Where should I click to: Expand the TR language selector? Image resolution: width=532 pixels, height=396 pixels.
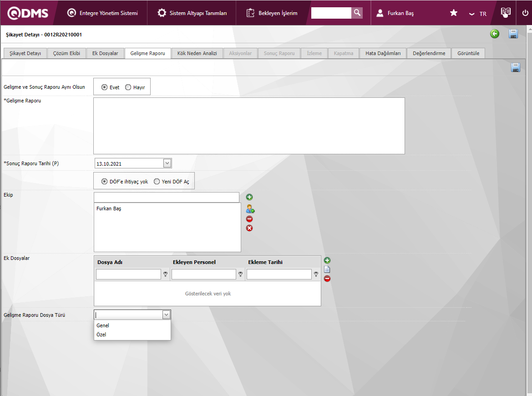478,14
